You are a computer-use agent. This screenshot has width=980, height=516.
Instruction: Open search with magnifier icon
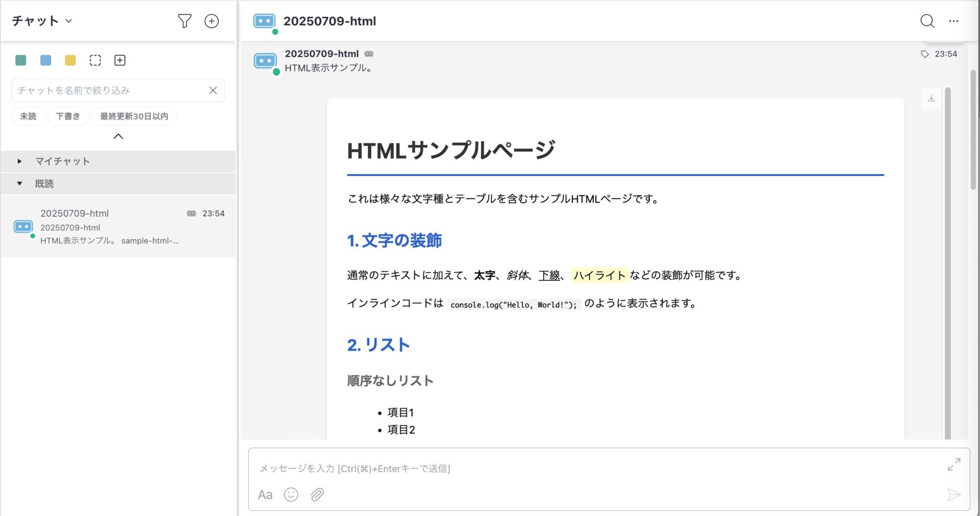(927, 21)
